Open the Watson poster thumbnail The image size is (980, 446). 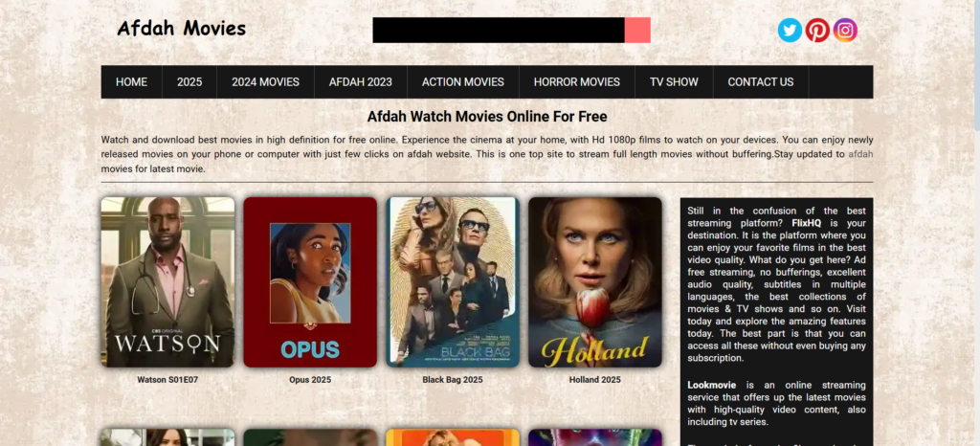[167, 282]
